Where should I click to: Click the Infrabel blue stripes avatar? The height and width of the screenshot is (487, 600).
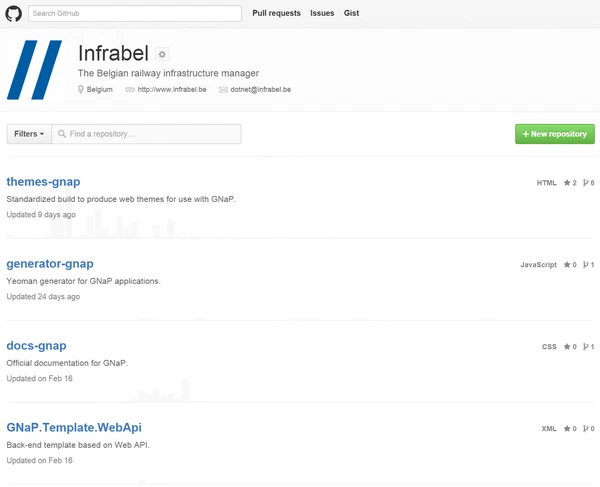tap(34, 70)
